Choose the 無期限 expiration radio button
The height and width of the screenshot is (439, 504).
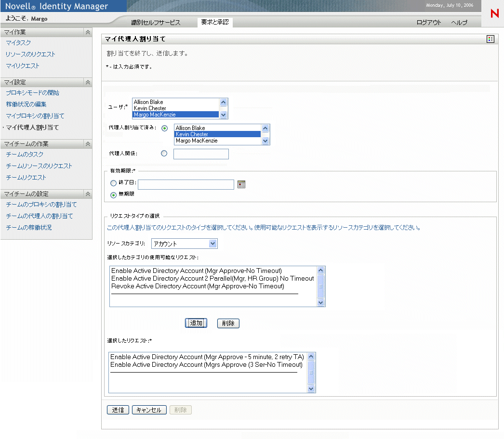click(113, 195)
